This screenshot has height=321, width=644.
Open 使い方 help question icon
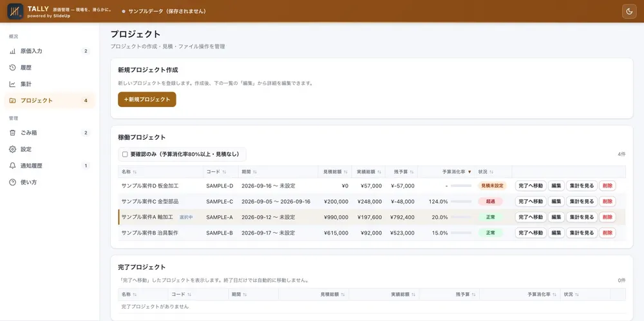[x=12, y=182]
